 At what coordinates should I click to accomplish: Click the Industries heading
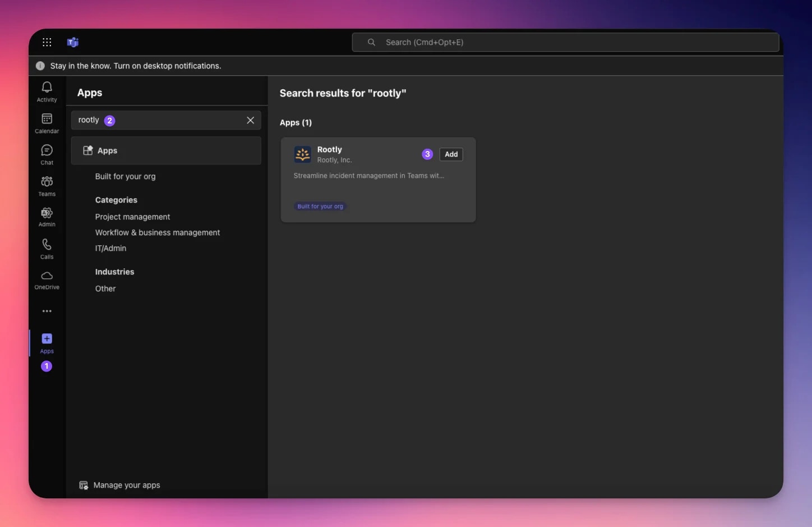coord(115,272)
